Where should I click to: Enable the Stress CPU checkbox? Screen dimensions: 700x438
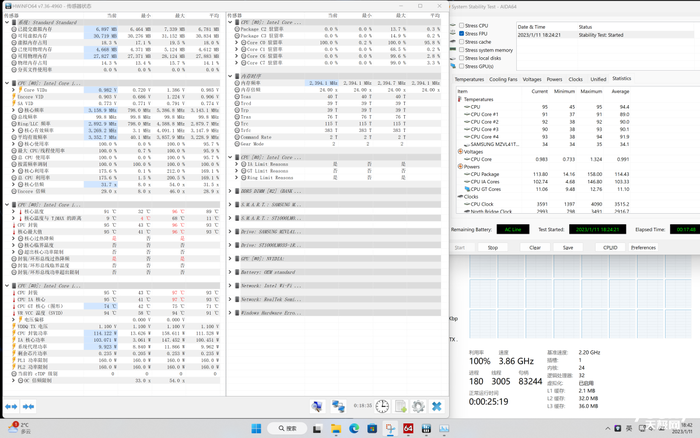tap(461, 26)
